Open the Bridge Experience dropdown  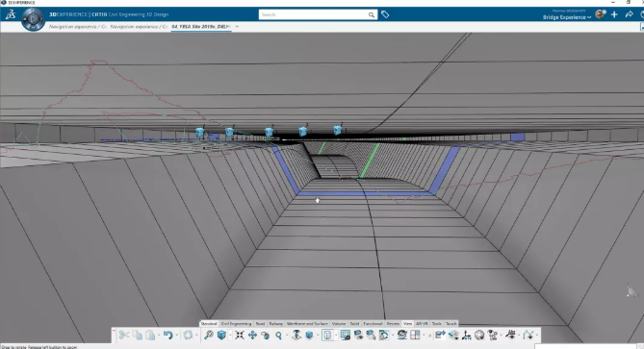click(x=567, y=17)
